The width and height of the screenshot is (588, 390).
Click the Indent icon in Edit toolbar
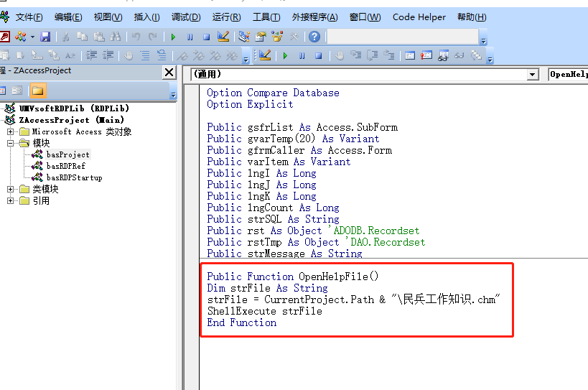click(91, 55)
